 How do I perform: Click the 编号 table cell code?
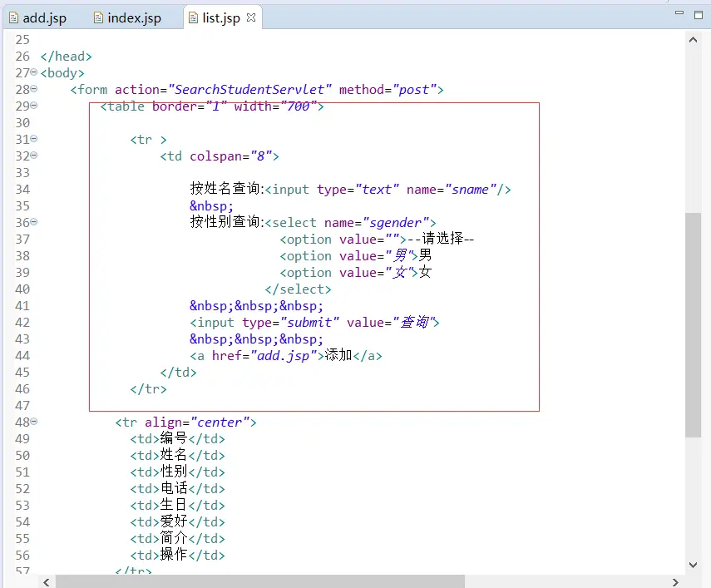point(177,439)
